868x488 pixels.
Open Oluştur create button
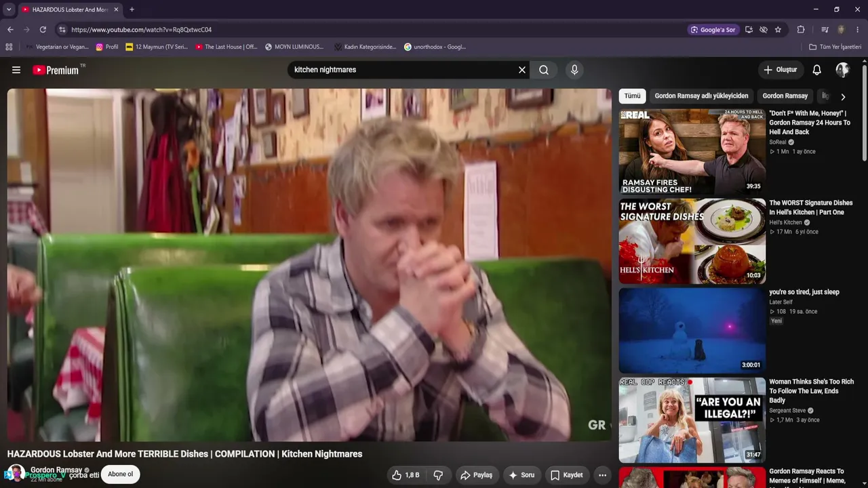tap(781, 70)
